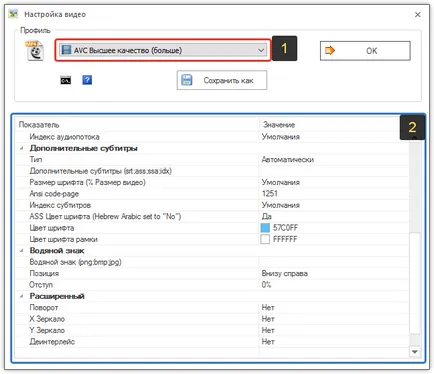This screenshot has width=434, height=374.
Task: Select the Индекс субтитров row
Action: point(212,205)
